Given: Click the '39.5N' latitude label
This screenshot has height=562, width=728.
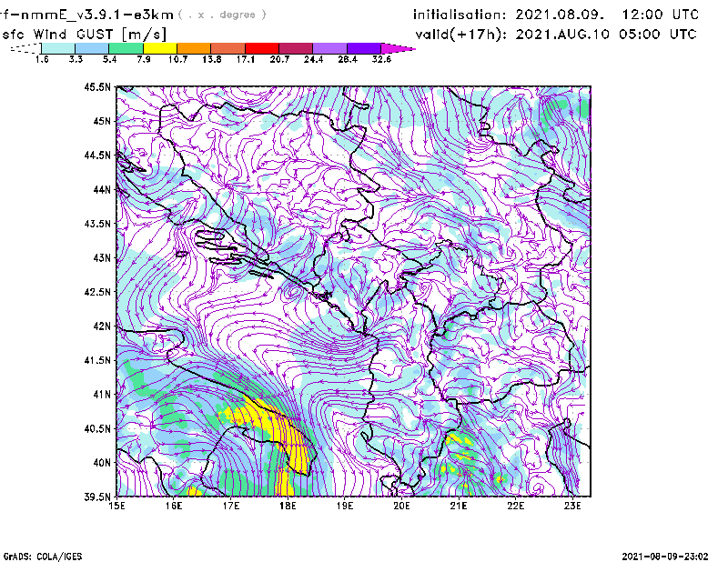Looking at the screenshot, I should pyautogui.click(x=98, y=497).
